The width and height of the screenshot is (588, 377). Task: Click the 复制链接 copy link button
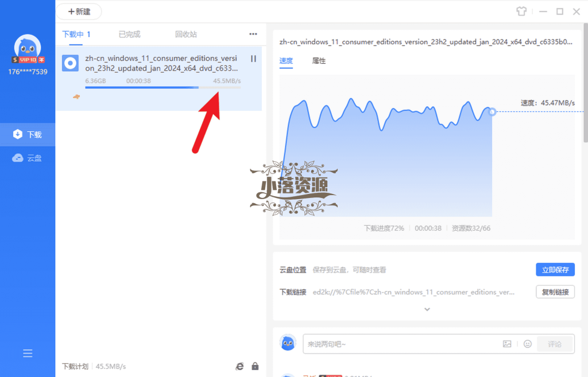pyautogui.click(x=555, y=292)
